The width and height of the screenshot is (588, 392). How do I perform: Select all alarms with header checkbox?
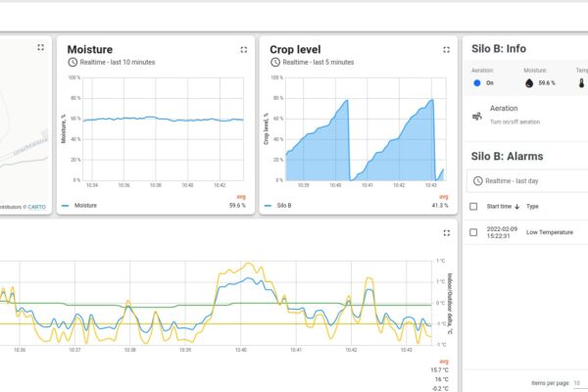point(475,207)
